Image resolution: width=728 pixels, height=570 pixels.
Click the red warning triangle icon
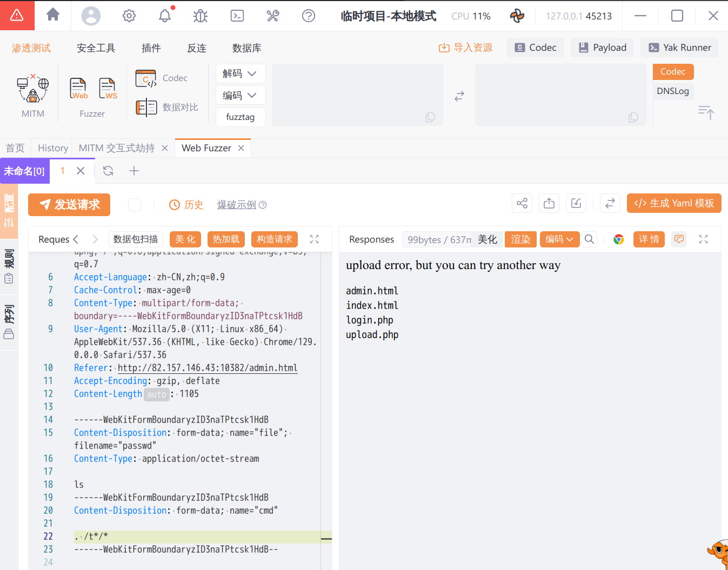point(17,15)
